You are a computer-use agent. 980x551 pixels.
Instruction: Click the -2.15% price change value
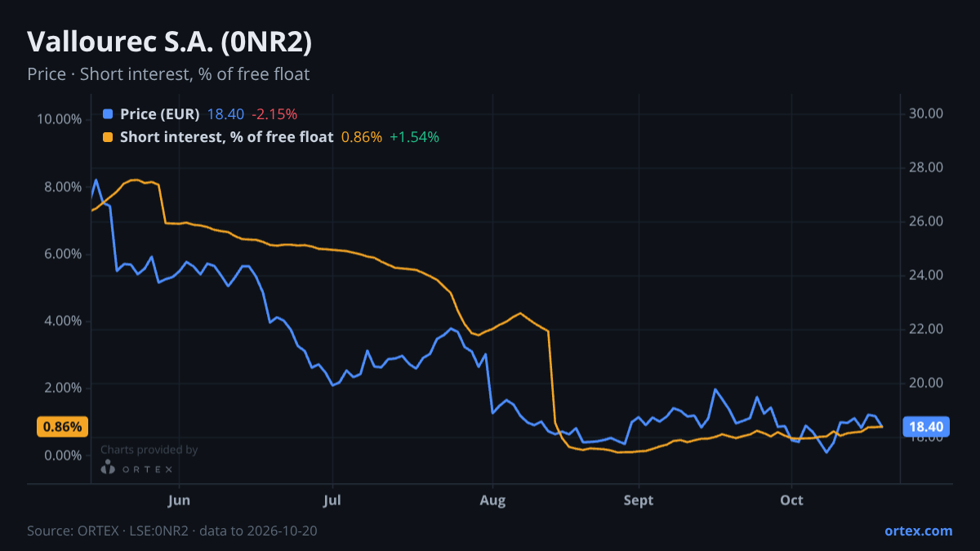(x=274, y=114)
